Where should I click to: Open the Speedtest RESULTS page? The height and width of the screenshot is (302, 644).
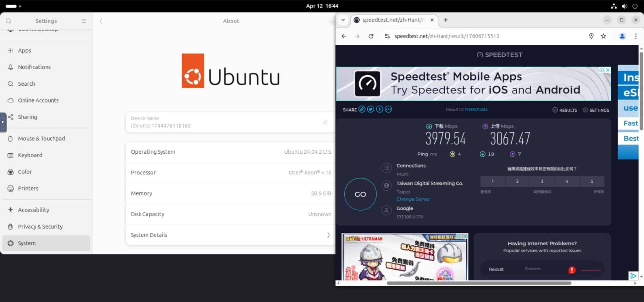click(x=565, y=110)
